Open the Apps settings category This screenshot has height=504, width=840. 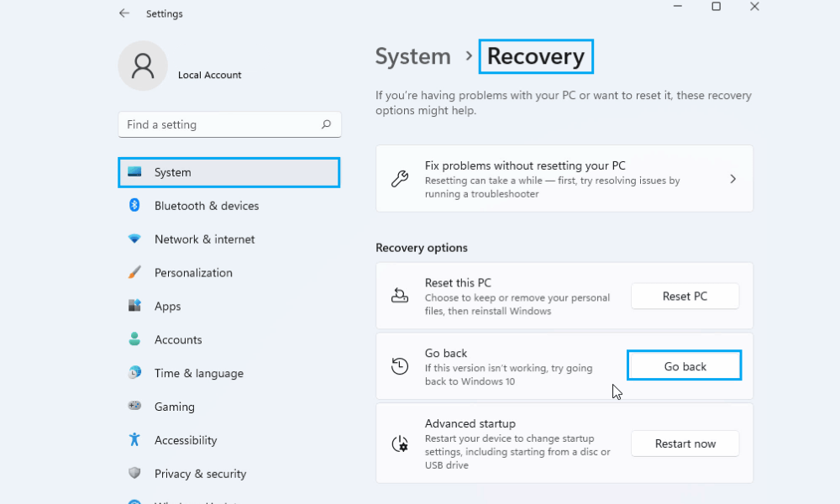[x=167, y=307]
